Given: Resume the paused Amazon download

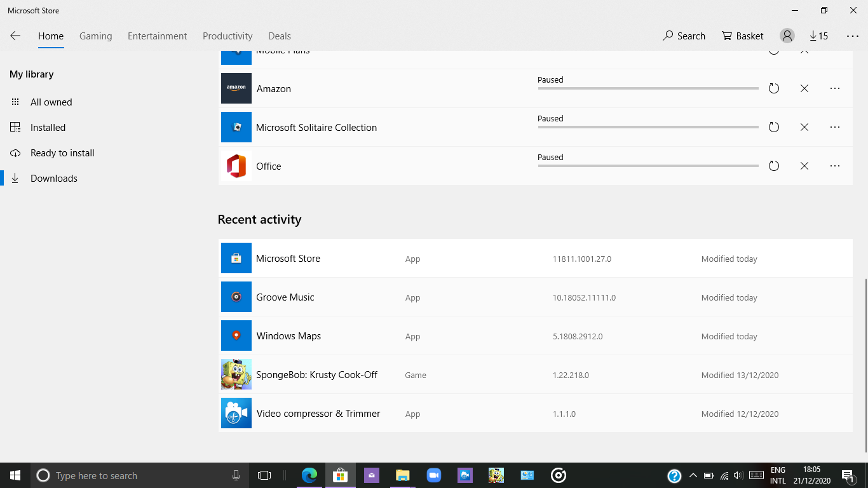Looking at the screenshot, I should point(774,89).
